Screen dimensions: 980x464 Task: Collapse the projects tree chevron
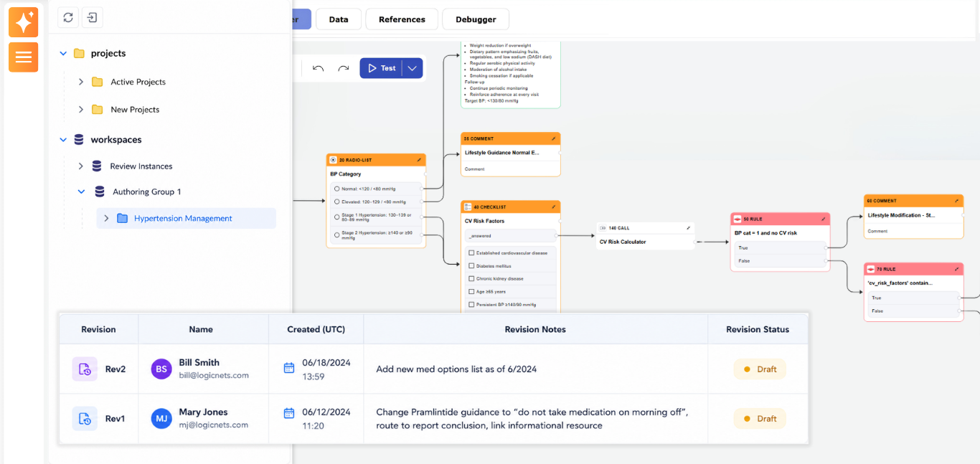pyautogui.click(x=63, y=53)
